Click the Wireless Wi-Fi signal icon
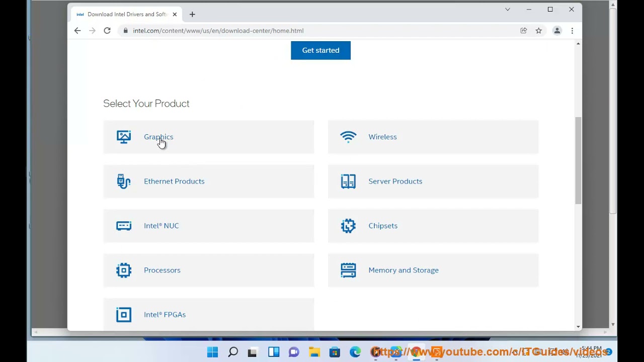The image size is (644, 362). click(348, 137)
